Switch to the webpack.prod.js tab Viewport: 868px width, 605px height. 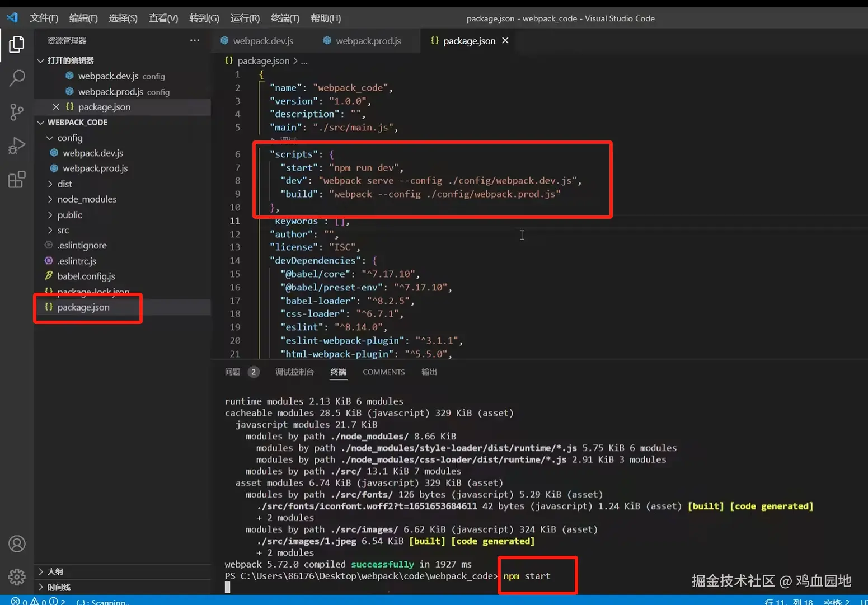362,41
